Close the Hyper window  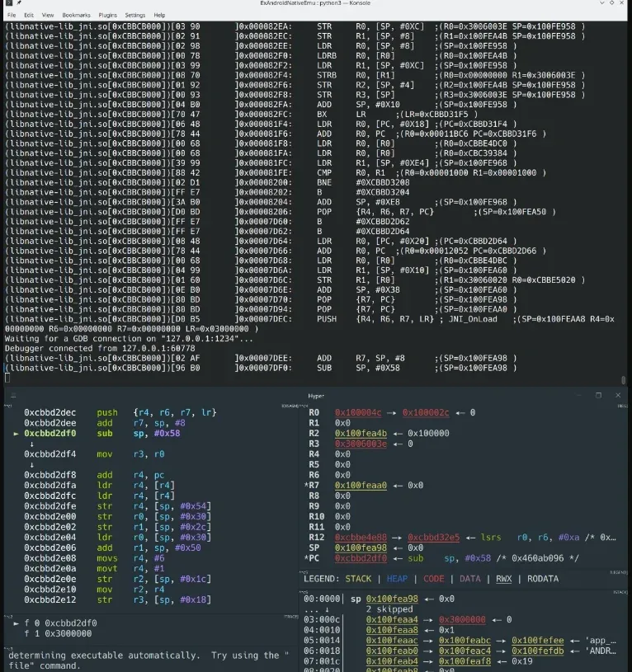click(x=618, y=395)
